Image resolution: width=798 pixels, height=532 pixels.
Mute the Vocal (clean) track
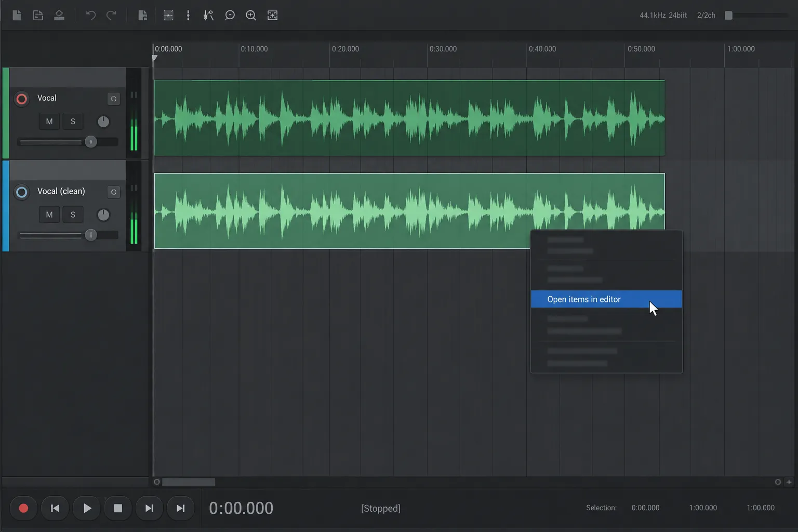(49, 215)
